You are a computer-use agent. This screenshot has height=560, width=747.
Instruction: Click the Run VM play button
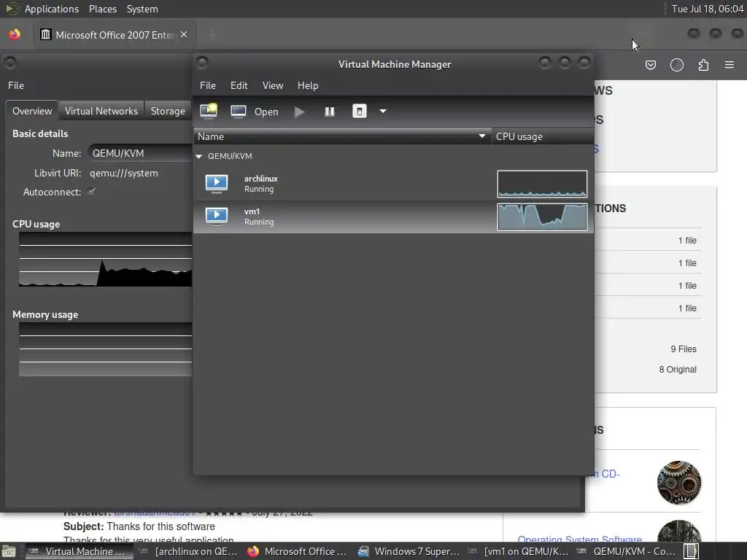pyautogui.click(x=299, y=112)
